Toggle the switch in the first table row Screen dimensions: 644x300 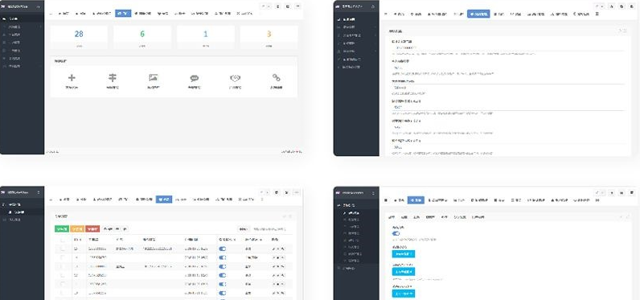click(223, 249)
